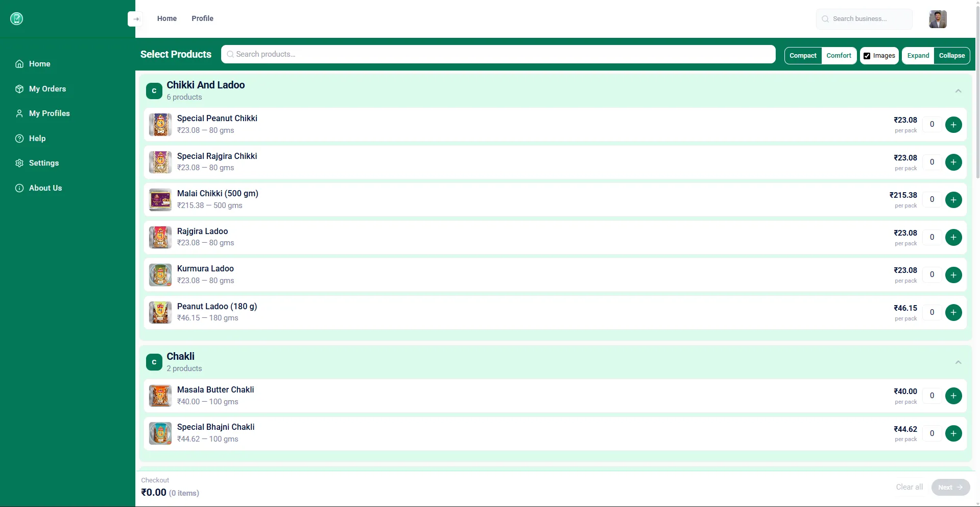The image size is (980, 507).
Task: Click the Chakli category badge icon
Action: point(154,362)
